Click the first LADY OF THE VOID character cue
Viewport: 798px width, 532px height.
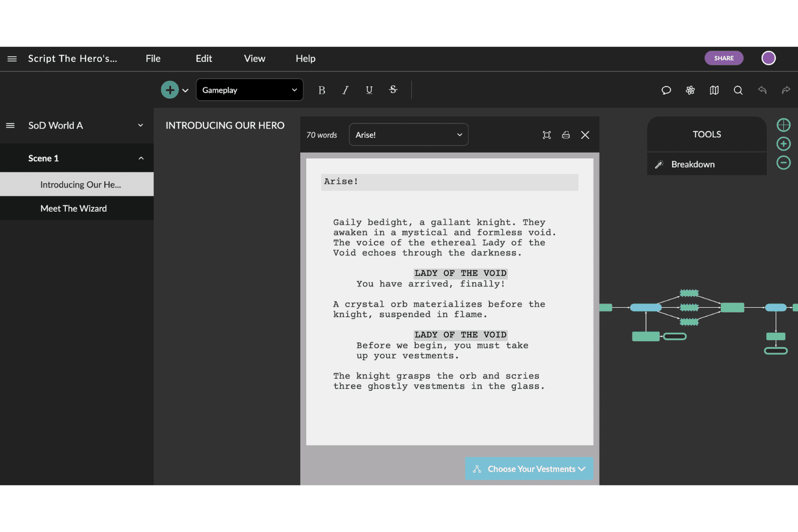[x=460, y=273]
